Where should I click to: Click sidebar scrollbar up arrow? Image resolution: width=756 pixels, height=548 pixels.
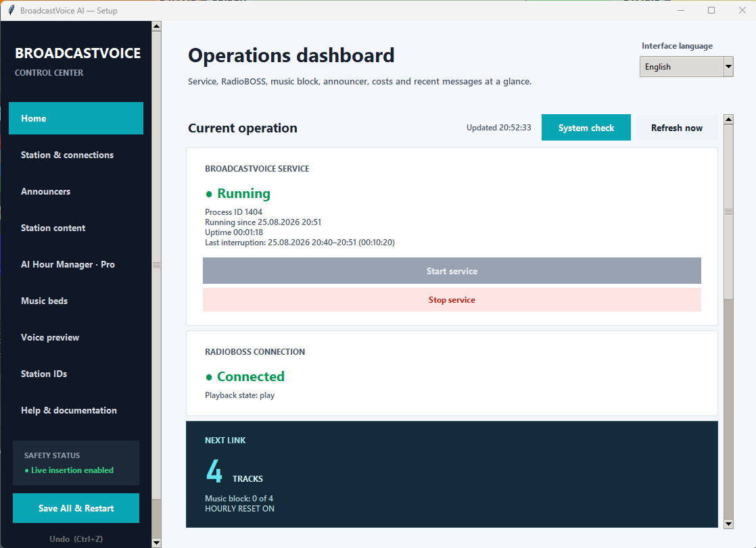pyautogui.click(x=156, y=26)
